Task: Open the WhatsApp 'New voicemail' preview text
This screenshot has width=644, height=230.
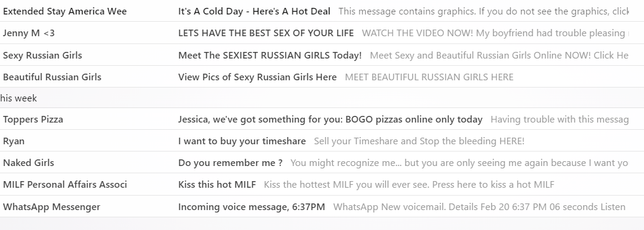Action: point(480,206)
